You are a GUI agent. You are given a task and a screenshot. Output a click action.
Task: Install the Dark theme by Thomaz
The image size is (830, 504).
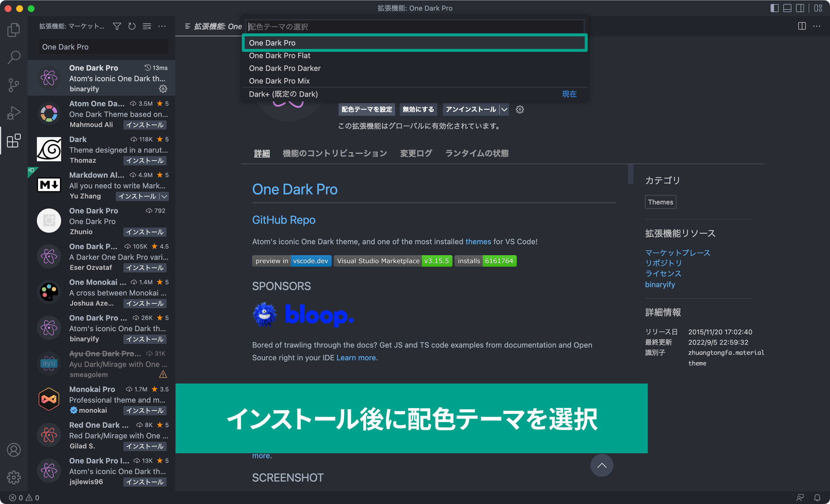(145, 161)
